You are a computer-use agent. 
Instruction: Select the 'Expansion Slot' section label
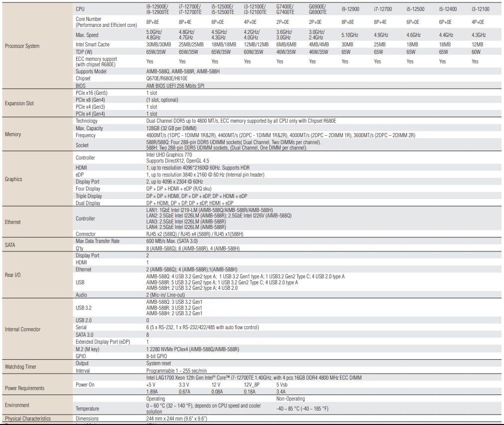[19, 103]
